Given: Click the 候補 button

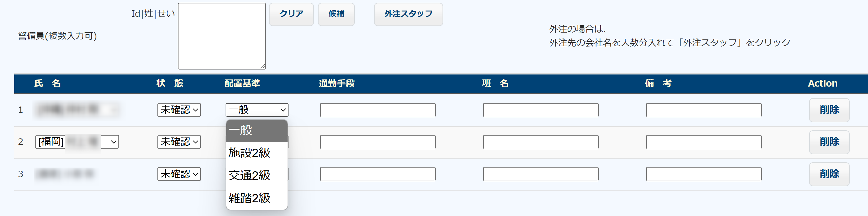Looking at the screenshot, I should [336, 14].
